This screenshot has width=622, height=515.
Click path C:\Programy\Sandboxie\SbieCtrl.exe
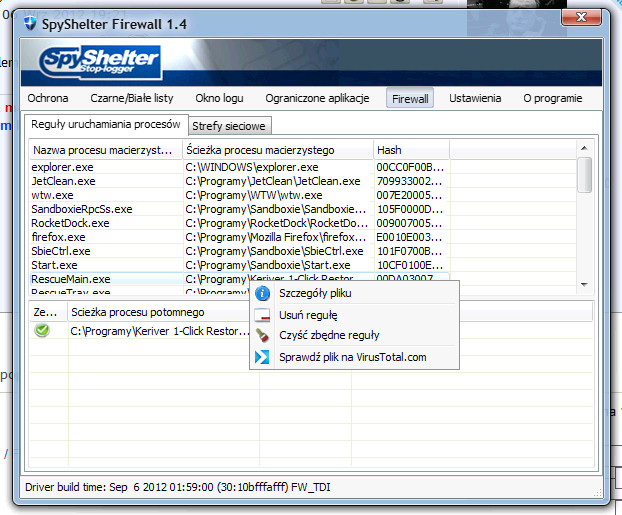coord(274,251)
